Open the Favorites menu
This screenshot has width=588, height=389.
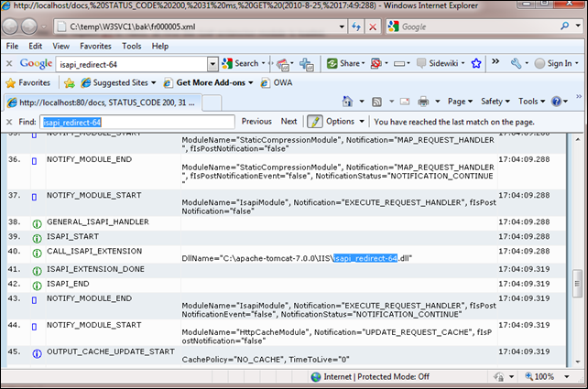click(x=95, y=46)
